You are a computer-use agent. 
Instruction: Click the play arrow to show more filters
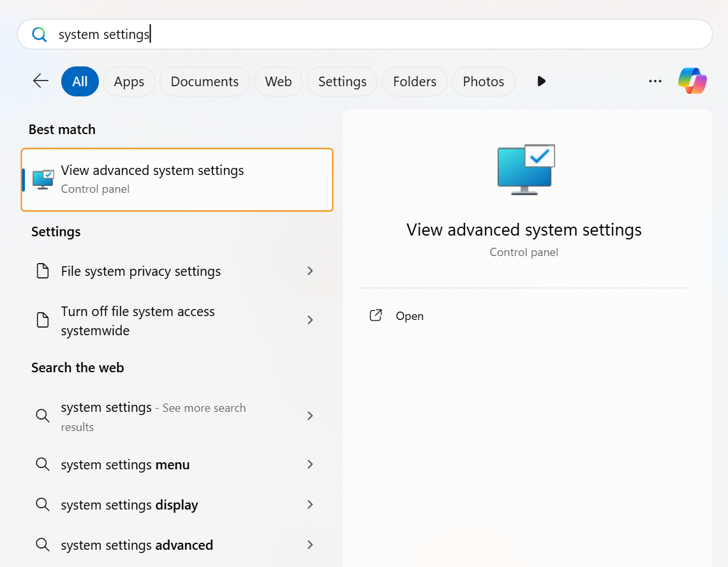click(x=541, y=81)
